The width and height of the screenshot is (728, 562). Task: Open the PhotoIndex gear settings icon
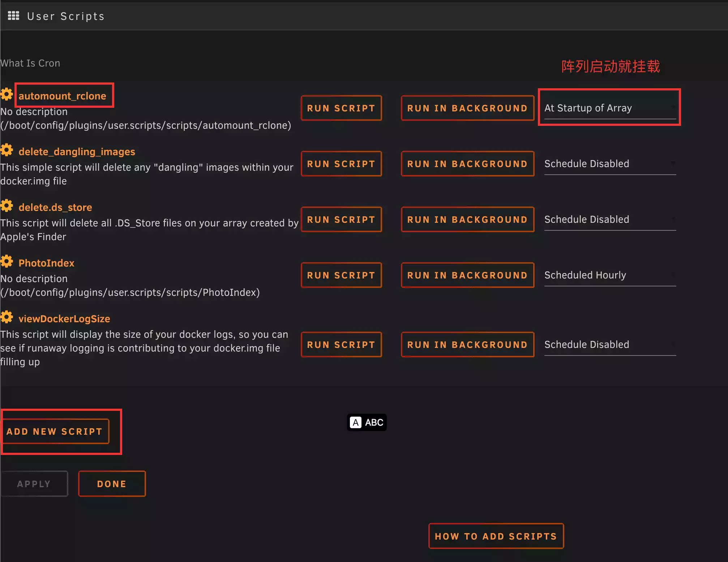pyautogui.click(x=7, y=261)
